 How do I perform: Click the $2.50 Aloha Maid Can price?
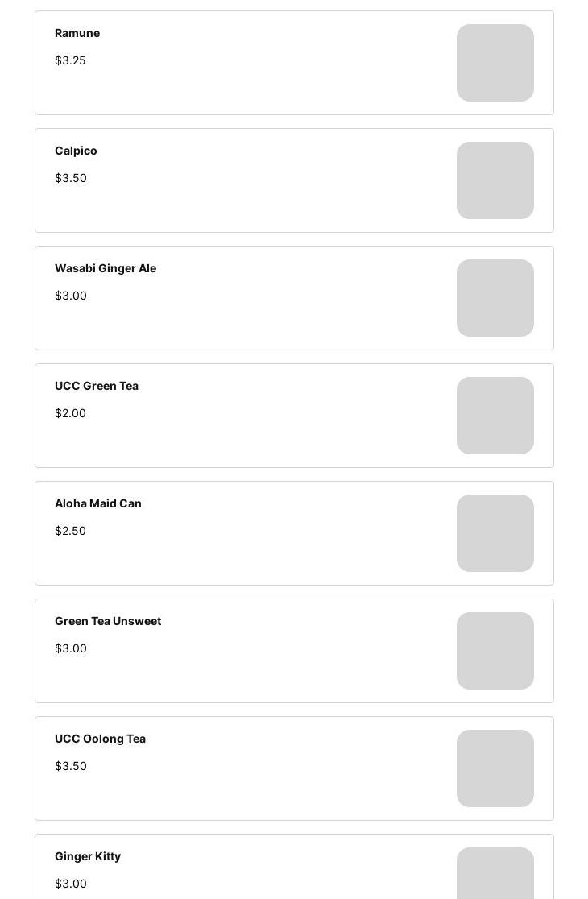point(70,531)
